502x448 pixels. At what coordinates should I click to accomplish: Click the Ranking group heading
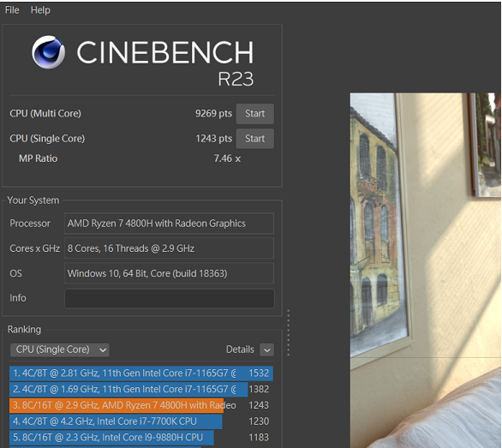(x=24, y=330)
